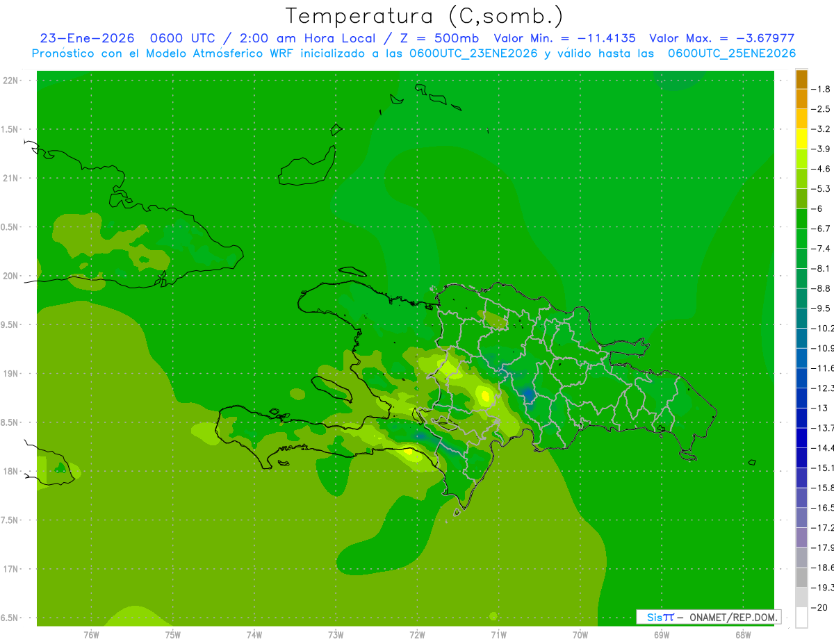The width and height of the screenshot is (834, 644).
Task: Click the colorbar swatch between -2.5 and -3.2
Action: coord(801,119)
